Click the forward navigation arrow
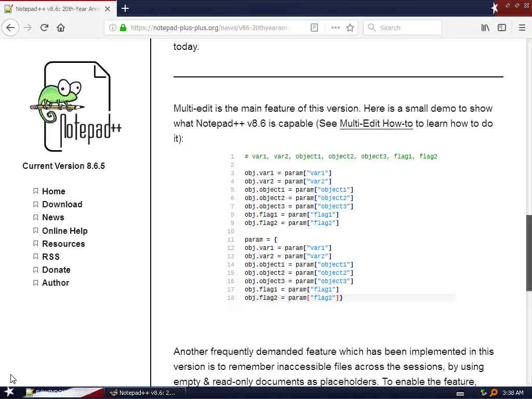The width and height of the screenshot is (532, 399). pyautogui.click(x=28, y=28)
